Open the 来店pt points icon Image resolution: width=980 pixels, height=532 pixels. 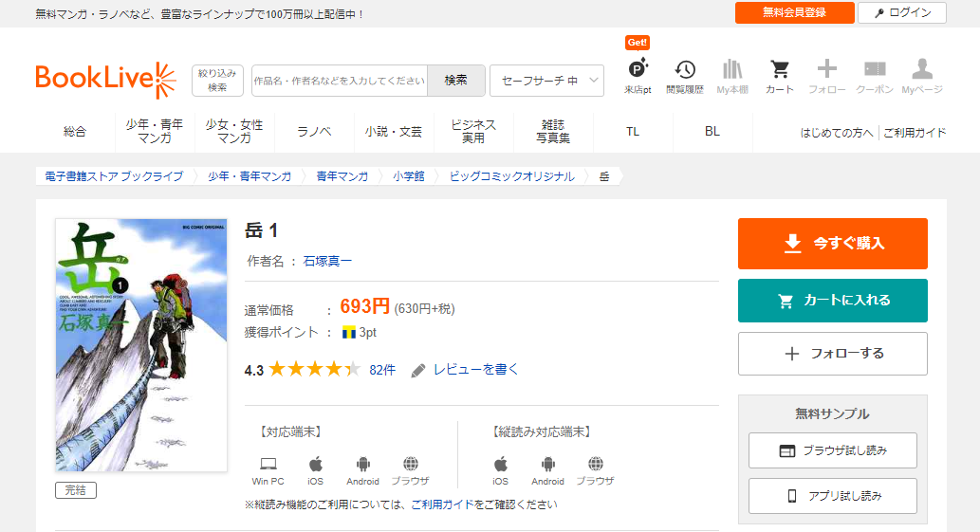point(638,74)
